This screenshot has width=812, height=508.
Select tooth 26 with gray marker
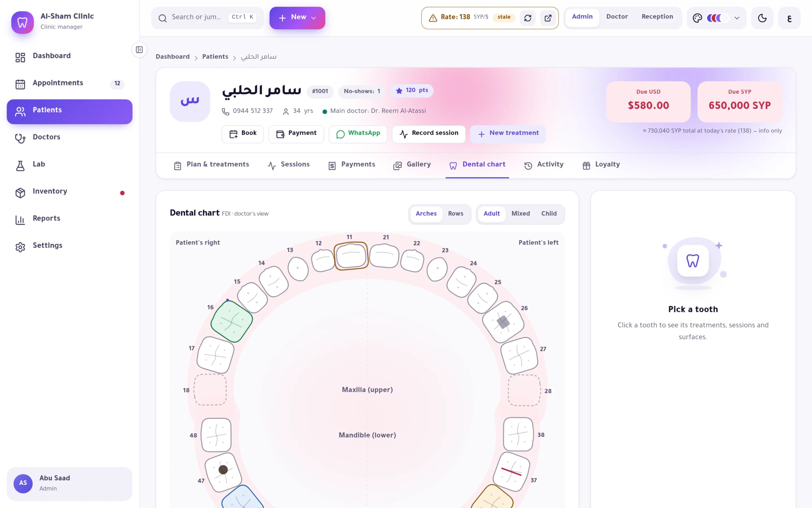tap(503, 322)
